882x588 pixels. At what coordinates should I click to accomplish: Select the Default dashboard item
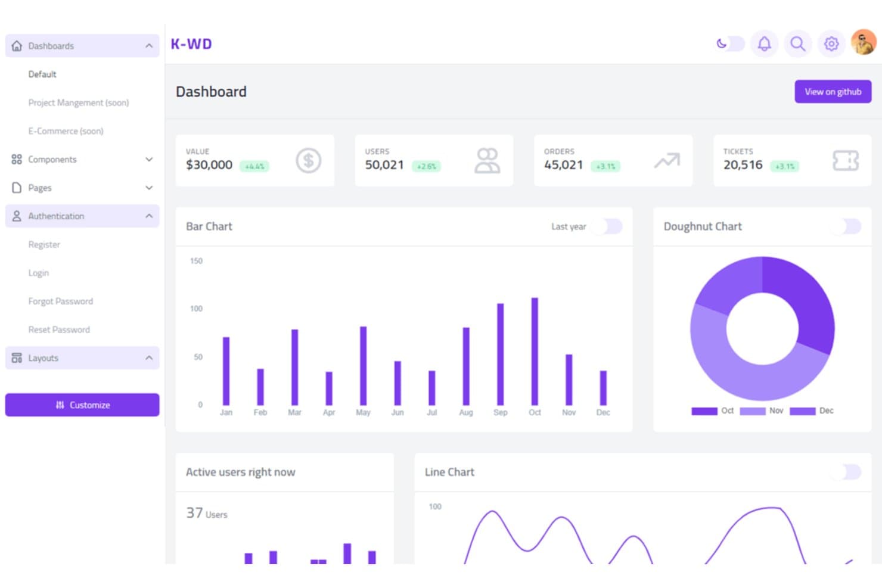pyautogui.click(x=42, y=74)
